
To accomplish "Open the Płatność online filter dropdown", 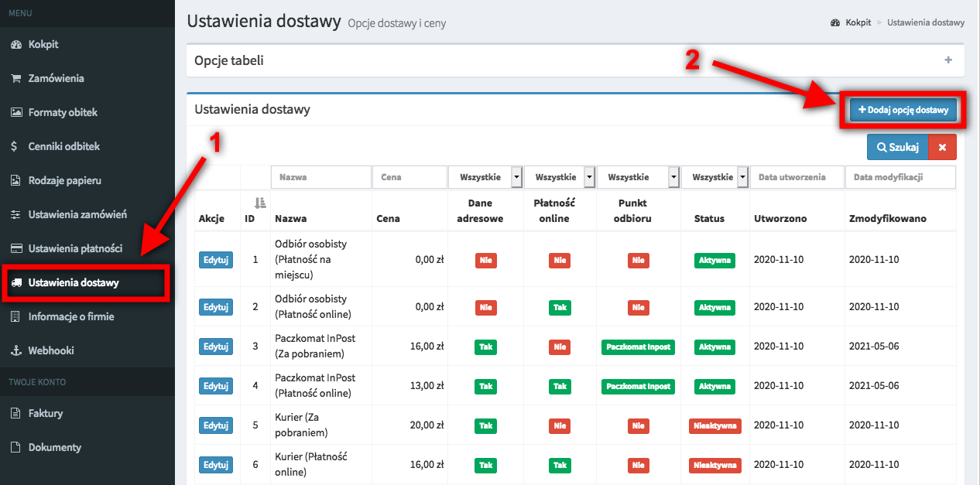I will click(x=560, y=177).
